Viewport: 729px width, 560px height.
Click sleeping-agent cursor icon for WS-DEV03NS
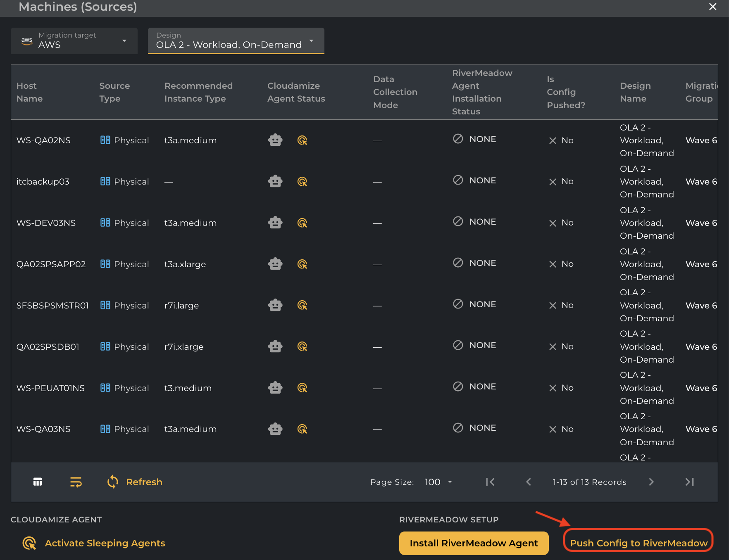tap(303, 223)
